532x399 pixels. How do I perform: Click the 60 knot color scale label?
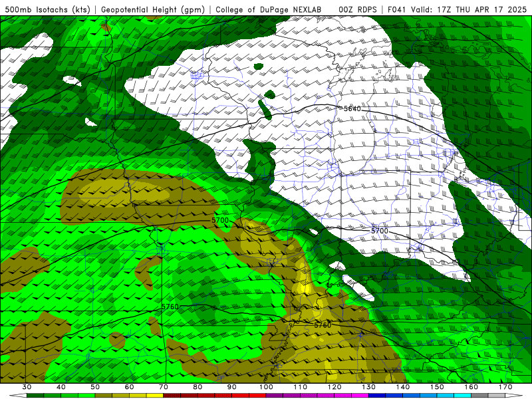click(129, 387)
